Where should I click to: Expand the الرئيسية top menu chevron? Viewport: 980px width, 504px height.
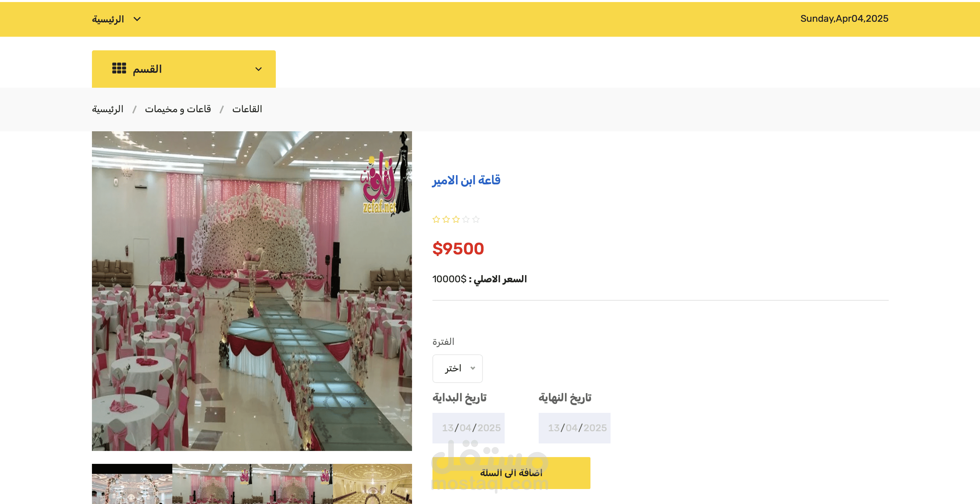[x=137, y=19]
